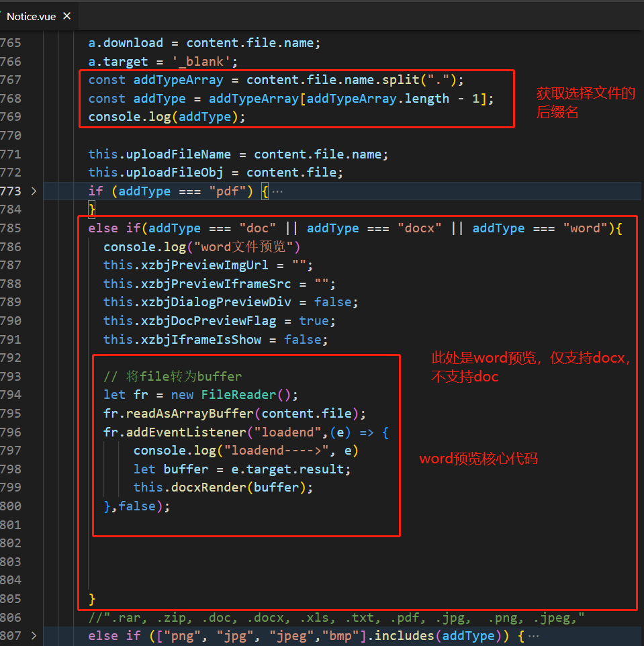Click the uploadFileObj assignment line
This screenshot has width=644, height=646.
tap(216, 173)
